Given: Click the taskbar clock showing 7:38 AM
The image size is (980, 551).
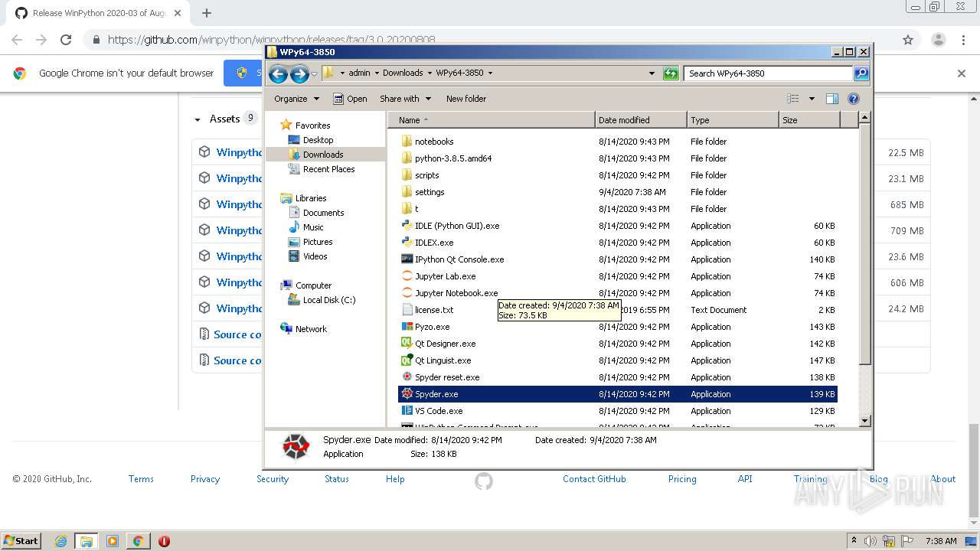Looking at the screenshot, I should click(941, 541).
